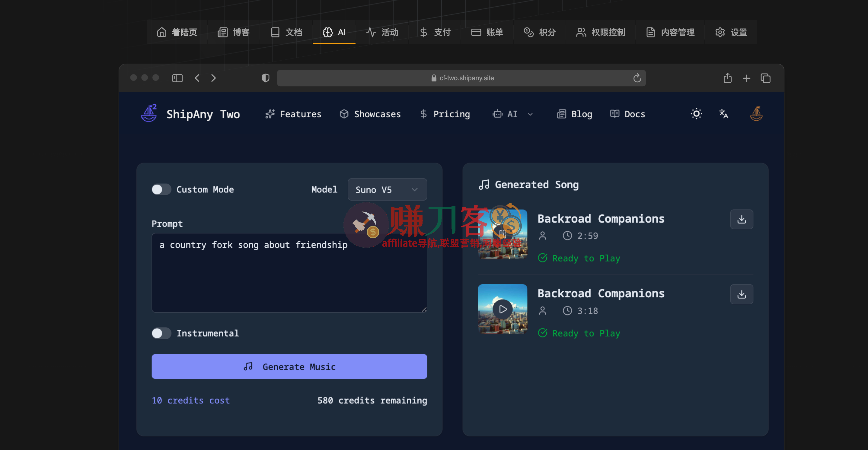
Task: Click the ShipAny Two sailboat logo
Action: pos(149,113)
